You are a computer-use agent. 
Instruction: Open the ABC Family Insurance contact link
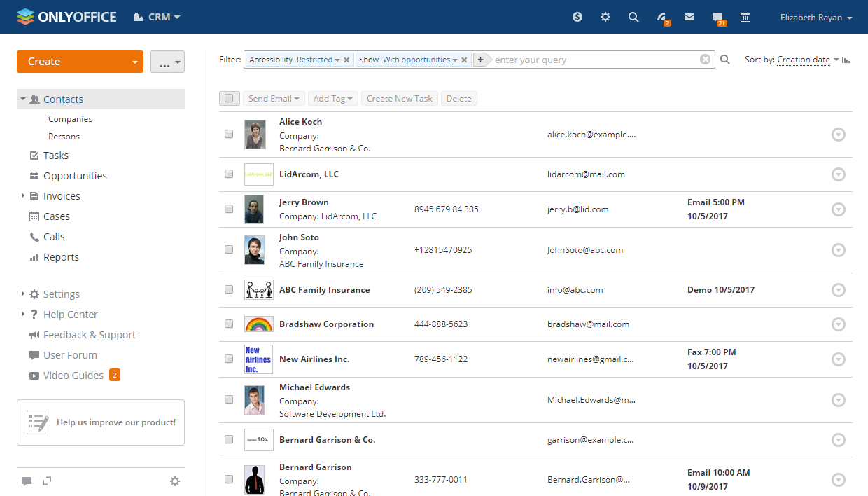(324, 290)
